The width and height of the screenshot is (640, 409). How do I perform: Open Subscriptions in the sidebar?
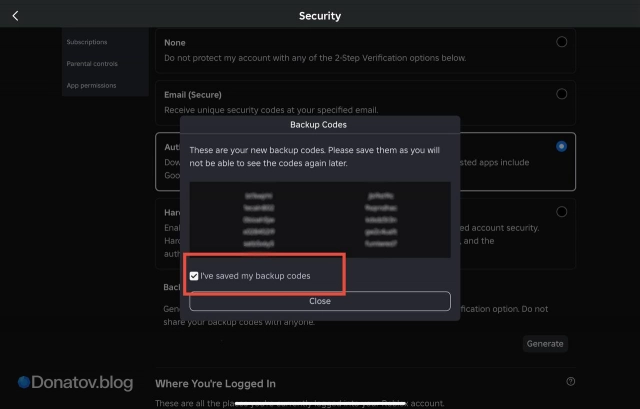coord(87,42)
